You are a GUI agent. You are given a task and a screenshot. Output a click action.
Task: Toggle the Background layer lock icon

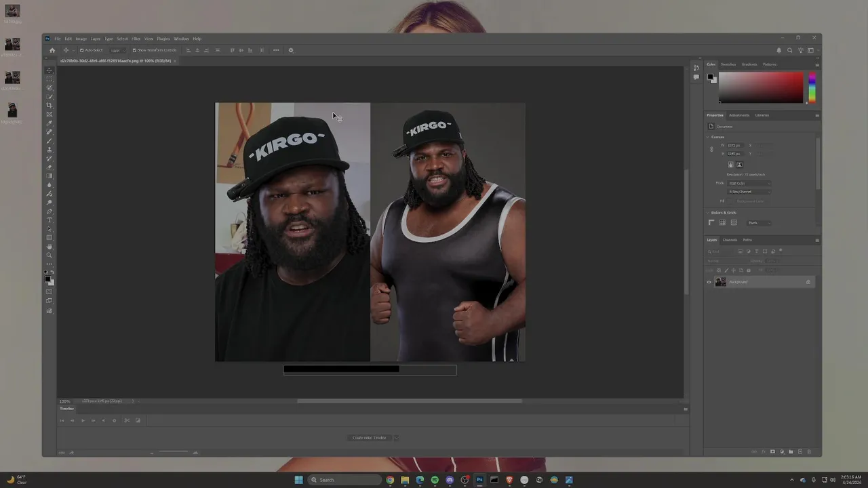pyautogui.click(x=808, y=282)
